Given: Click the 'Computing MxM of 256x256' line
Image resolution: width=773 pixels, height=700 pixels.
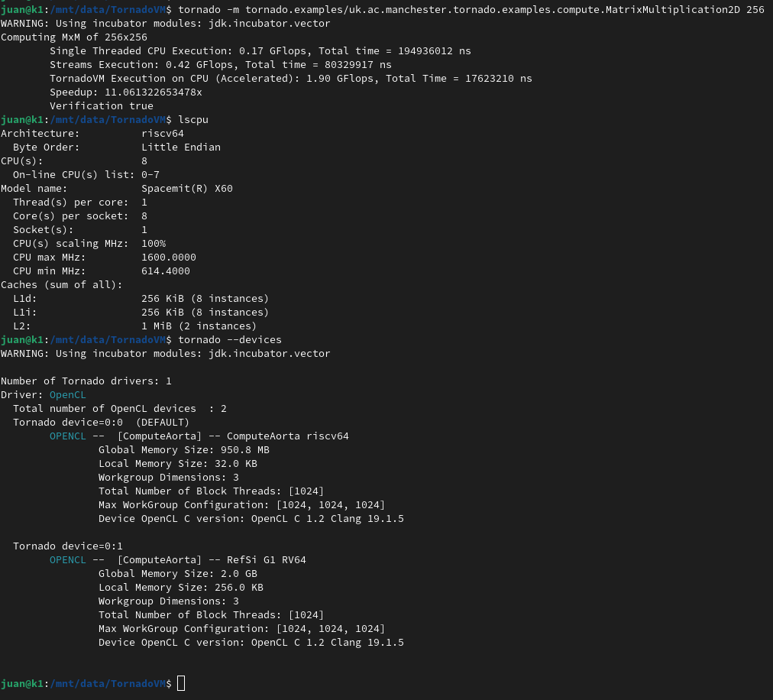Looking at the screenshot, I should click(x=74, y=37).
